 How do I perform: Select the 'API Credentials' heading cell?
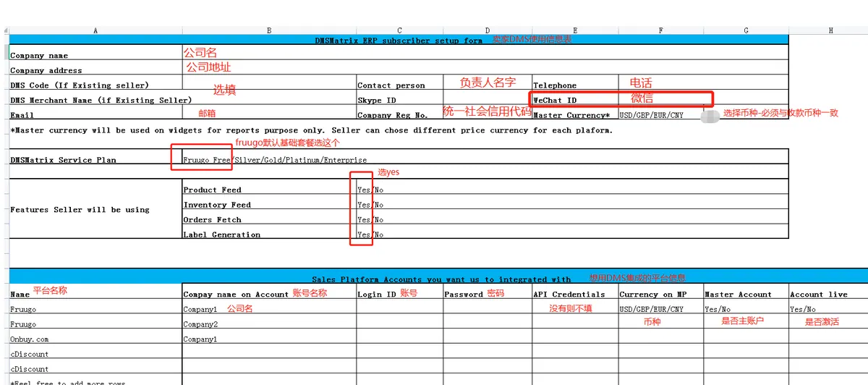click(575, 291)
